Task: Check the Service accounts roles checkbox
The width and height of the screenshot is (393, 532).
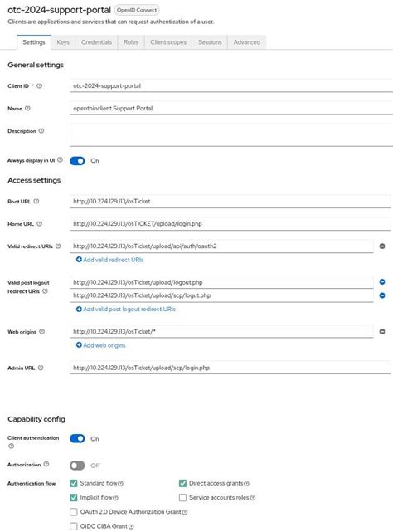Action: point(182,497)
